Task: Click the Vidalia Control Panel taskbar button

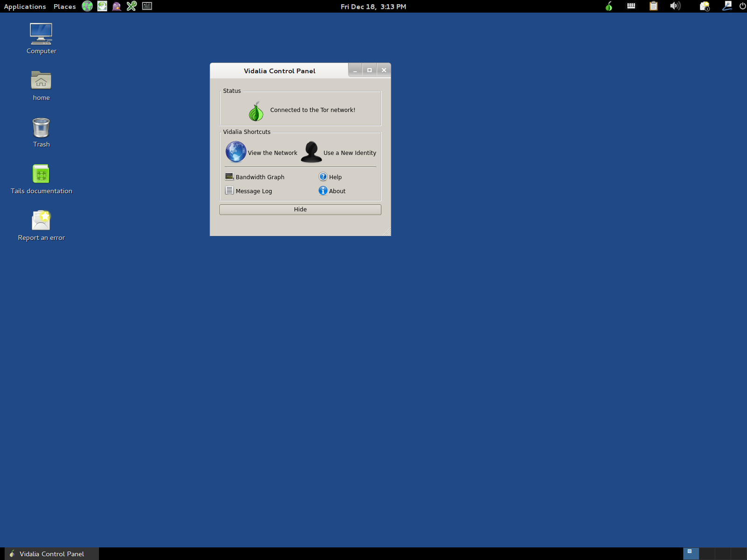Action: tap(52, 554)
